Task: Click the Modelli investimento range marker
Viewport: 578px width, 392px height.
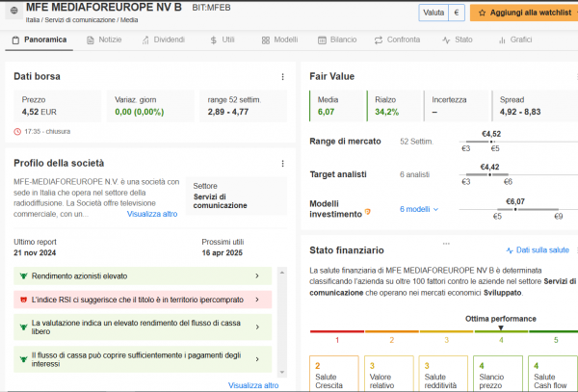Action: [515, 209]
